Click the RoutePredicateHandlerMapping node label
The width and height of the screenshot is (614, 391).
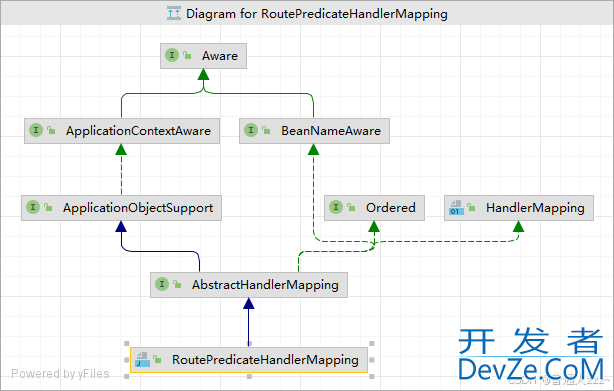coord(265,360)
